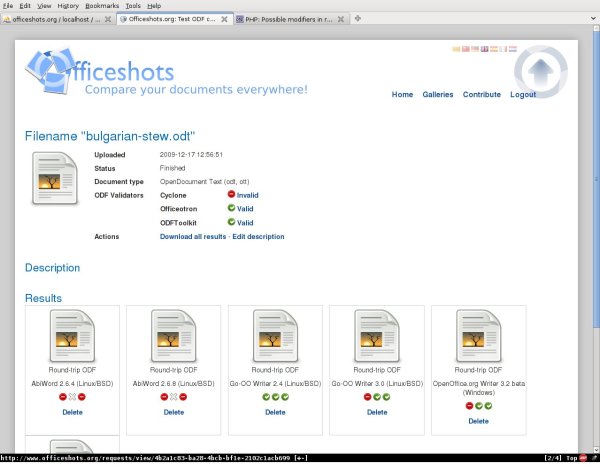Open Go-OO Writer 3.0 result document icon

[377, 336]
